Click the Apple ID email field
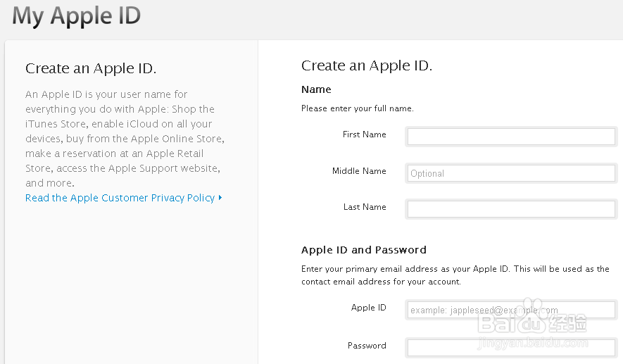Screen dimensions: 623x364 [511, 310]
